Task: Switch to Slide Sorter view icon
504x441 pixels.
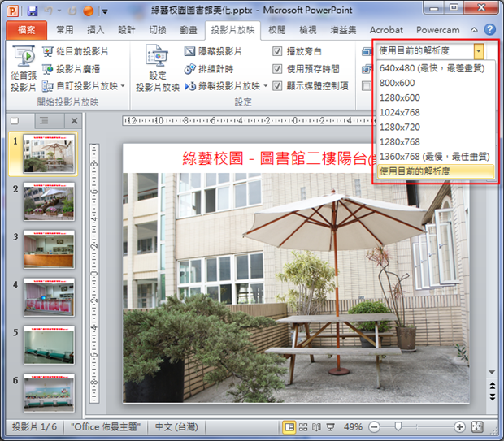Action: pos(302,427)
